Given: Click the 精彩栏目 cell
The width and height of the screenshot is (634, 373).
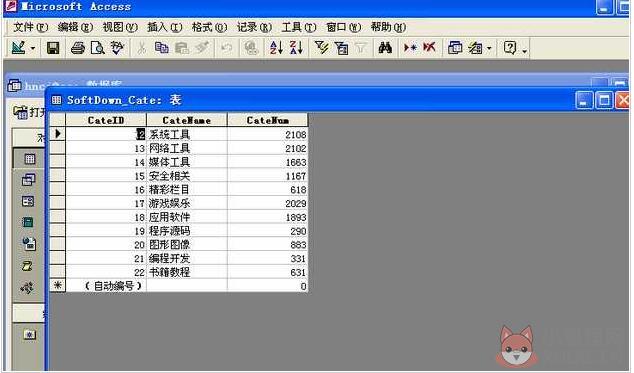Looking at the screenshot, I should tap(187, 189).
